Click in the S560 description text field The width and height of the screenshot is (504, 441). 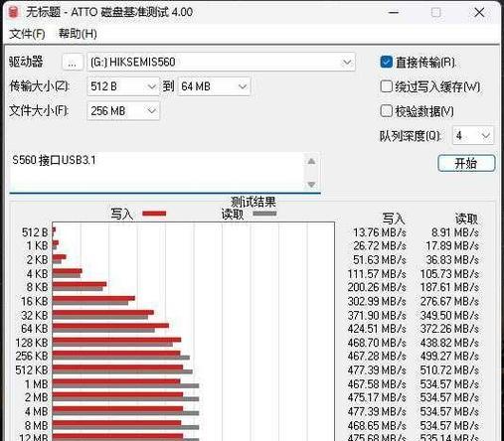coord(157,171)
